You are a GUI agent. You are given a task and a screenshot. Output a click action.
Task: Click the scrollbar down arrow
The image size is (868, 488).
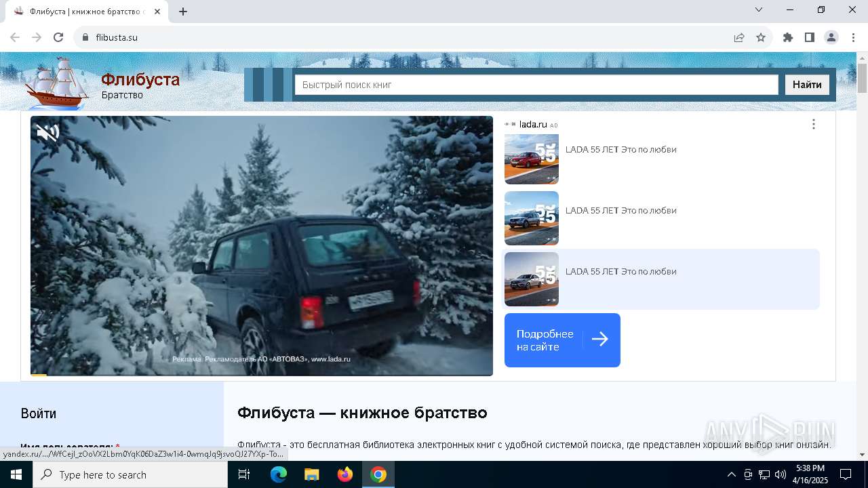tap(862, 455)
